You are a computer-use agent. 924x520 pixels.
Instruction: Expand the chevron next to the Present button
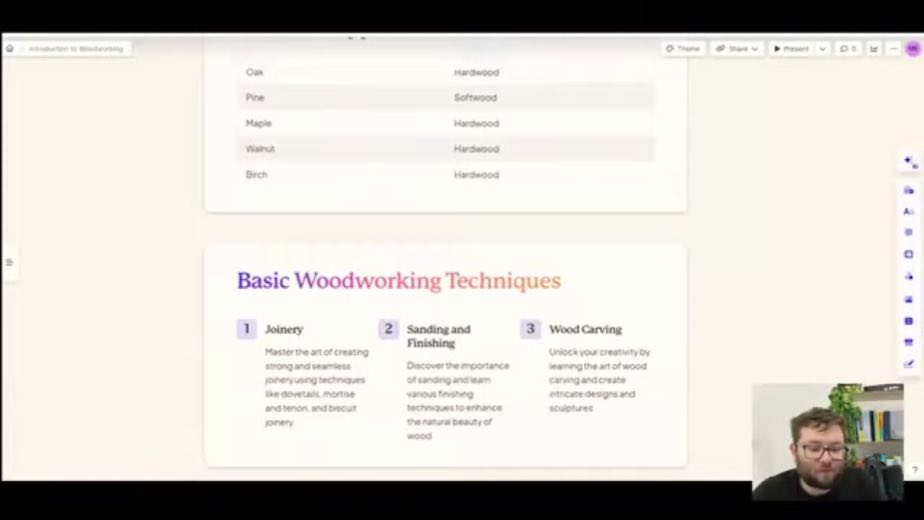pos(823,49)
